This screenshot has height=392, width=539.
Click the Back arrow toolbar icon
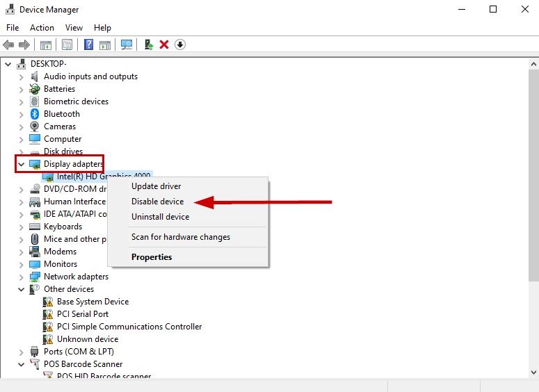click(8, 44)
